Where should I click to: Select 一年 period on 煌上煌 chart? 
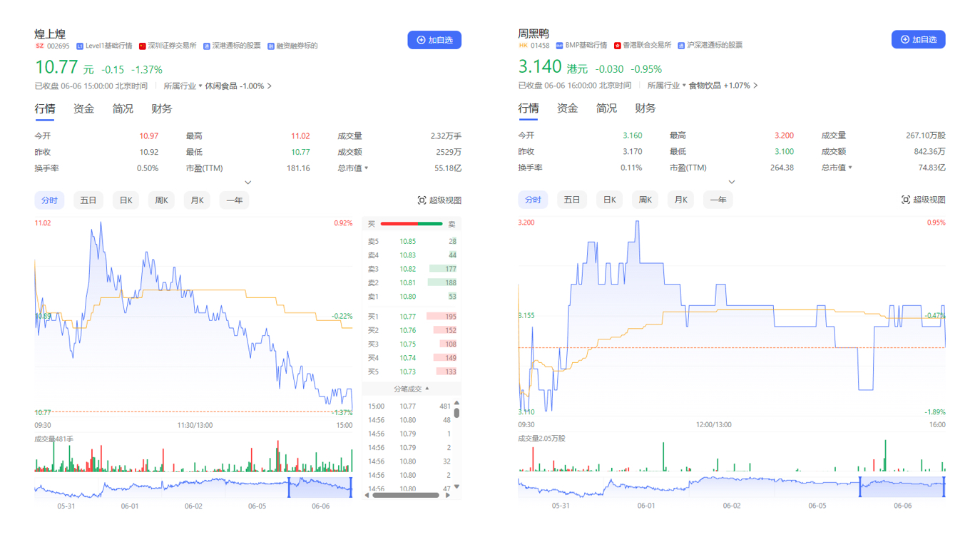click(235, 200)
